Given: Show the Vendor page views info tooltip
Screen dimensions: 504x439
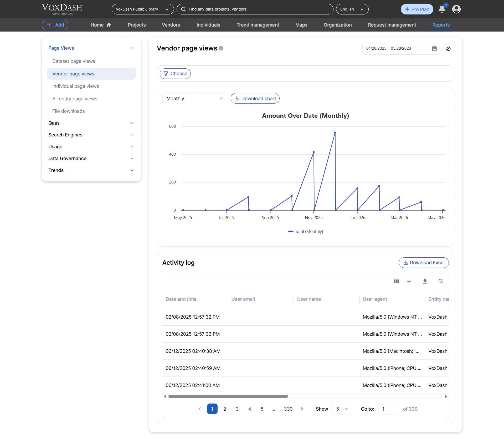Looking at the screenshot, I should (221, 48).
